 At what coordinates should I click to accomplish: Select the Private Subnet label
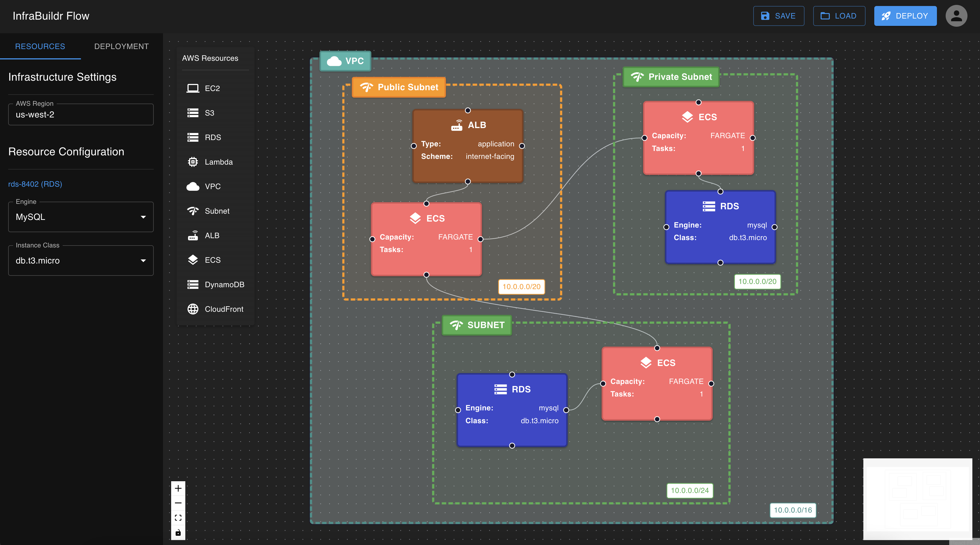[x=671, y=77]
